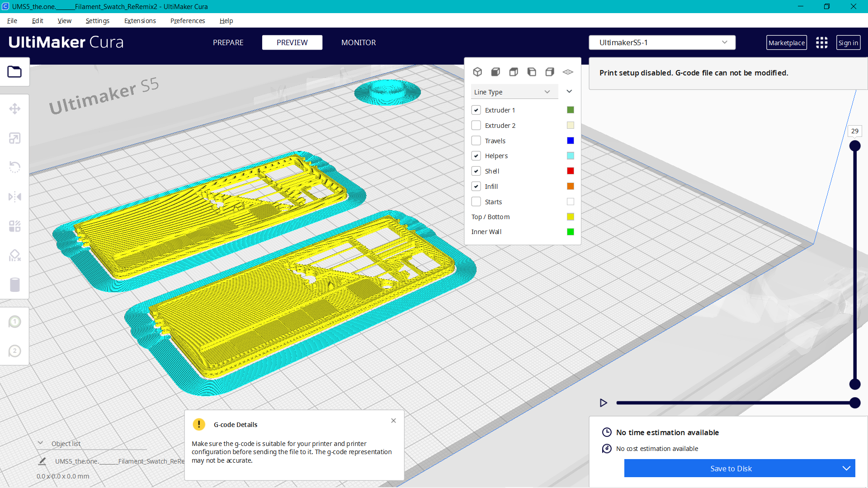The width and height of the screenshot is (868, 488).
Task: Expand the Save to Disk options arrow
Action: pos(846,468)
